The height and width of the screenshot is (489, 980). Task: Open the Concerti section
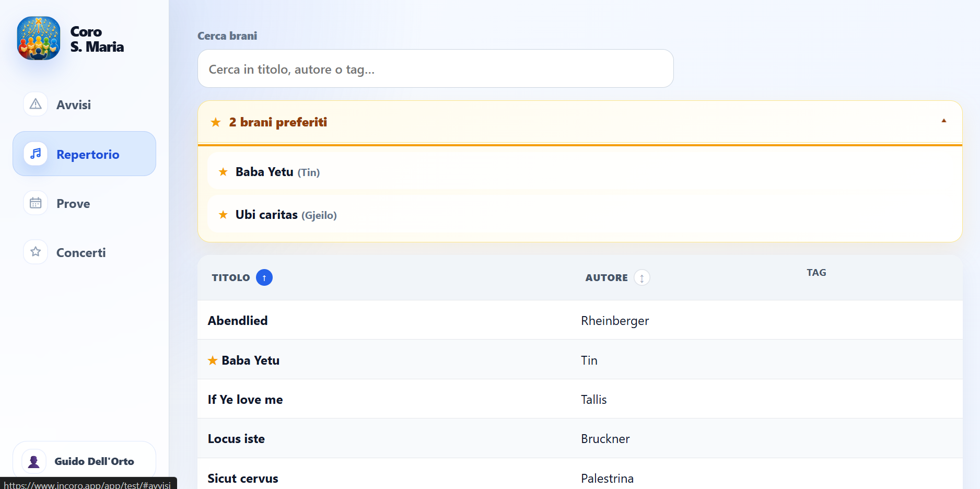pos(84,252)
